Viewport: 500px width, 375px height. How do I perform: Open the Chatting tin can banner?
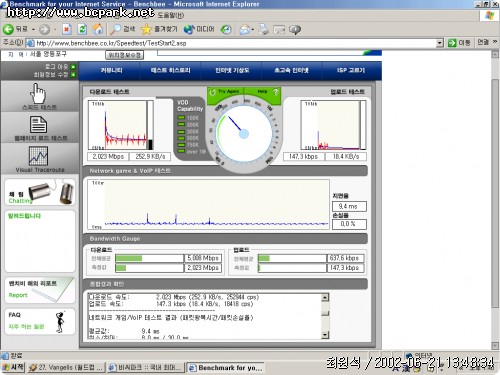(40, 192)
